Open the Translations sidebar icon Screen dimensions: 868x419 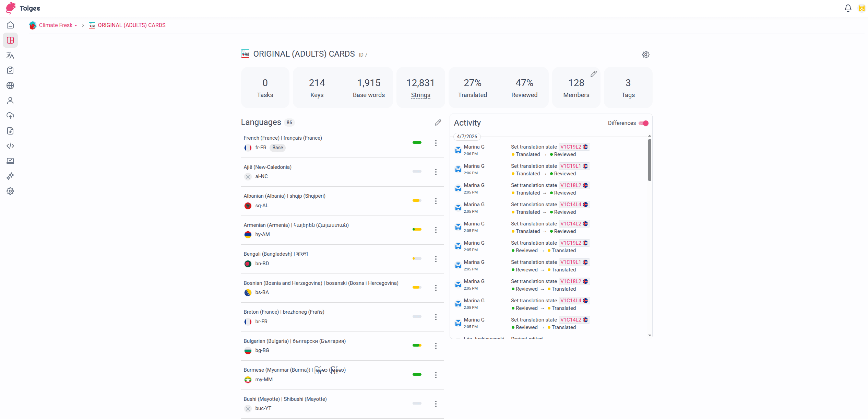coord(10,55)
